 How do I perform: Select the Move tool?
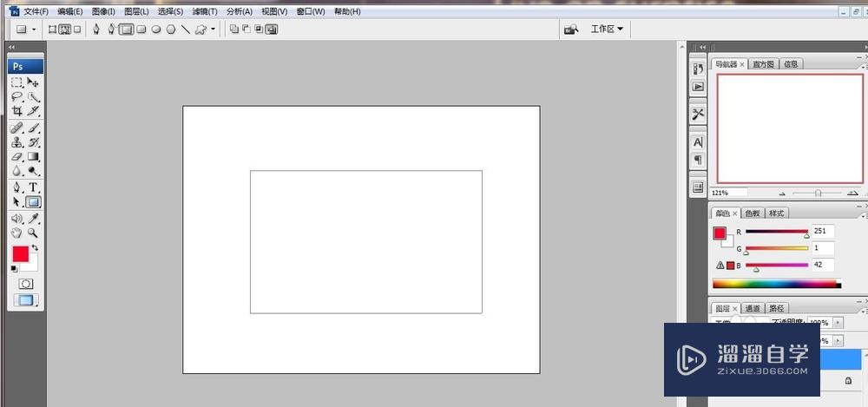33,82
